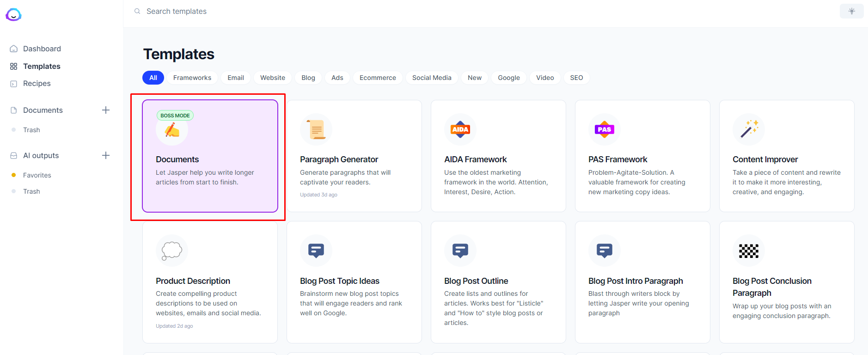Show SEO templates
This screenshot has height=355, width=868.
pyautogui.click(x=577, y=78)
